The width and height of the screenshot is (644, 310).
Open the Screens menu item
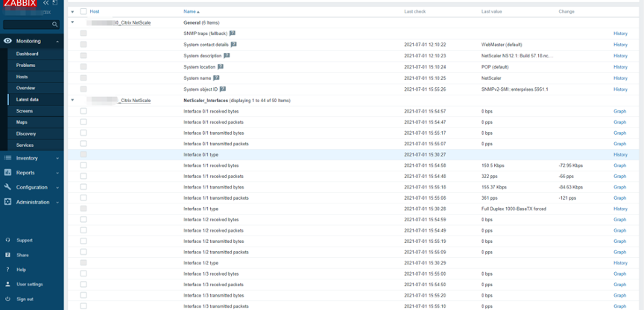click(x=25, y=111)
